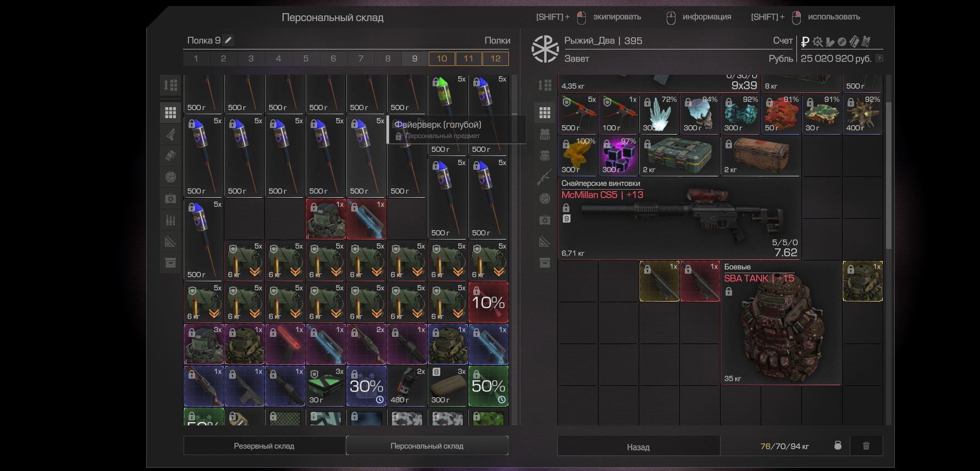The image size is (980, 471).
Task: Switch to shelf tab 5
Action: [x=306, y=58]
